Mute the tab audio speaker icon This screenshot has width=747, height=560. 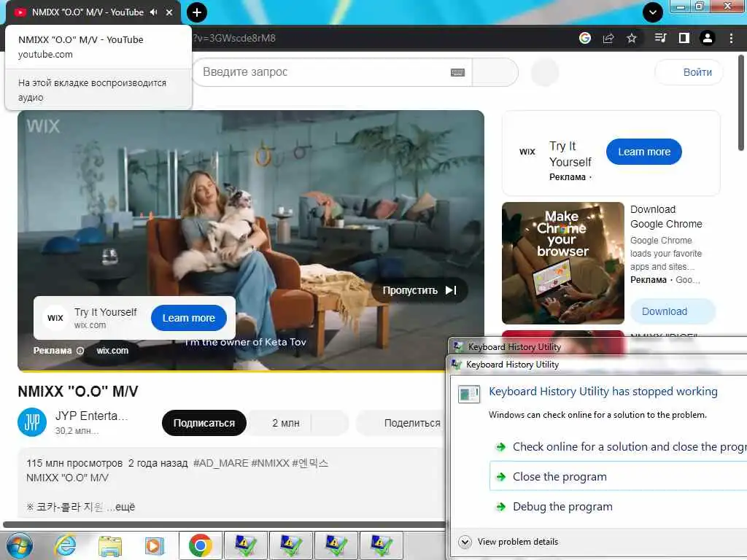pos(153,12)
